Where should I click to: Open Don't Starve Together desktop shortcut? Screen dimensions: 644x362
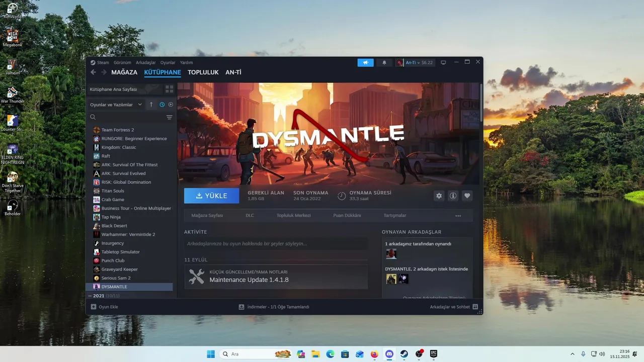tap(13, 182)
